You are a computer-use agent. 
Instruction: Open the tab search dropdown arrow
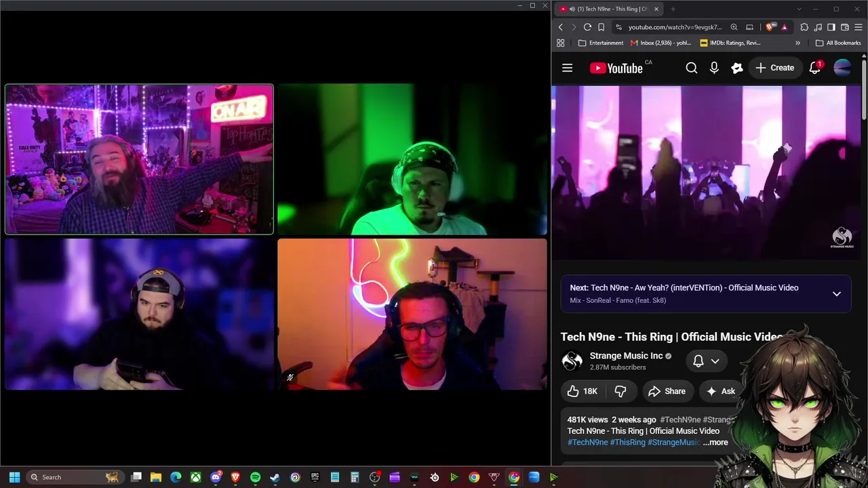coord(799,9)
